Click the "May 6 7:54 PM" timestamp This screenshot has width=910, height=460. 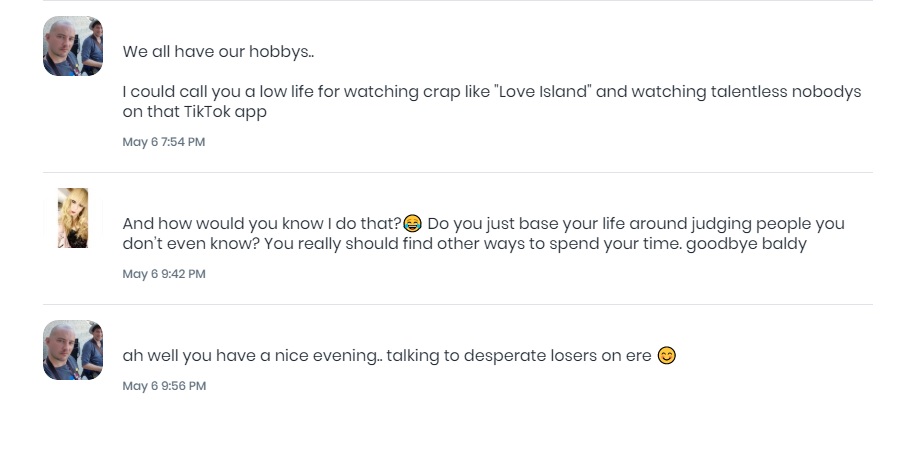164,142
